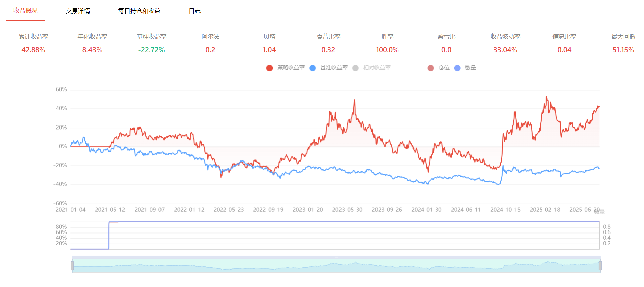Open the 每日持仓和收益 tab

coord(139,11)
